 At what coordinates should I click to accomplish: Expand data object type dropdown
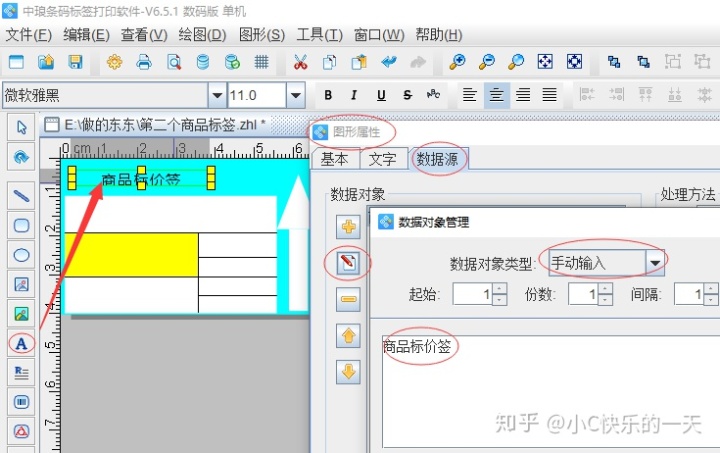coord(655,263)
